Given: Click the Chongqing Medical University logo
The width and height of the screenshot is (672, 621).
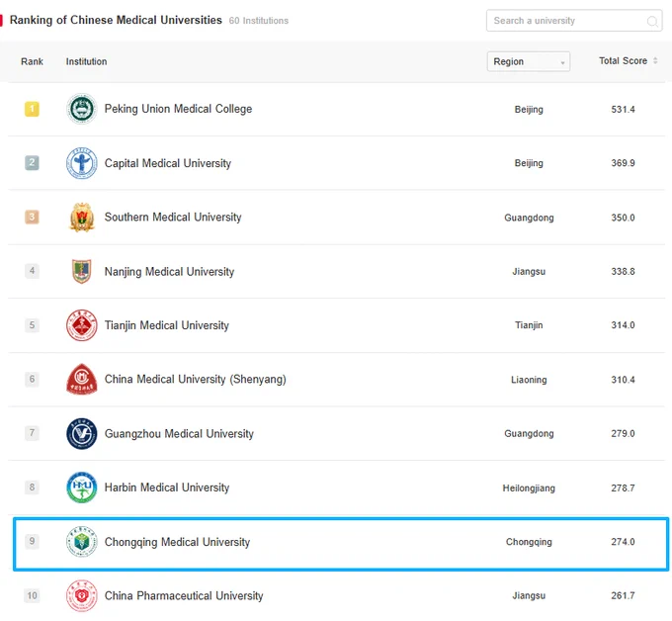Looking at the screenshot, I should point(81,542).
